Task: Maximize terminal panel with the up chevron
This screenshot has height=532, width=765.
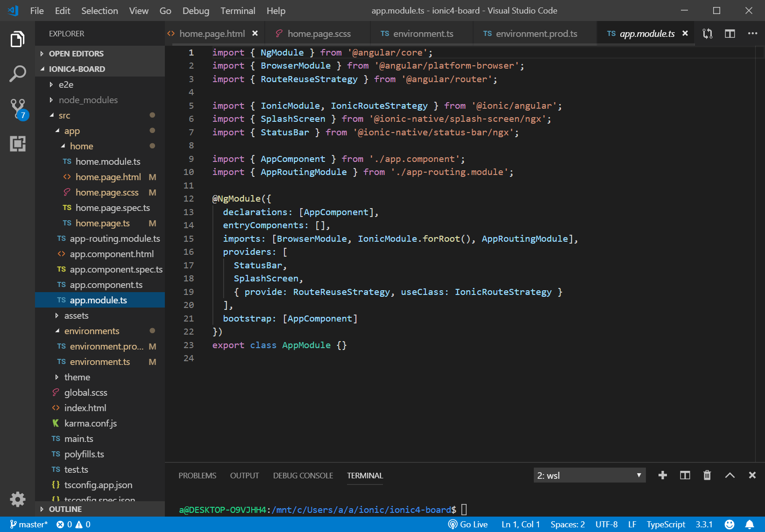Action: click(x=730, y=475)
